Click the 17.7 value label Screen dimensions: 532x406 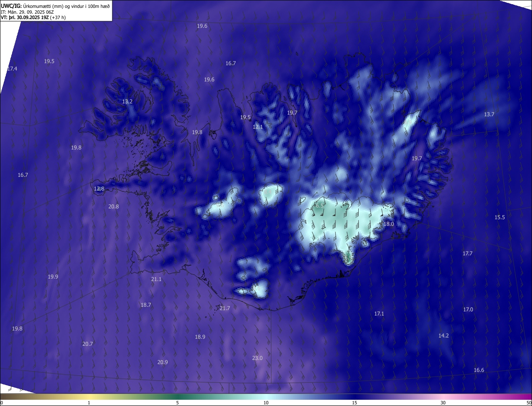point(468,254)
